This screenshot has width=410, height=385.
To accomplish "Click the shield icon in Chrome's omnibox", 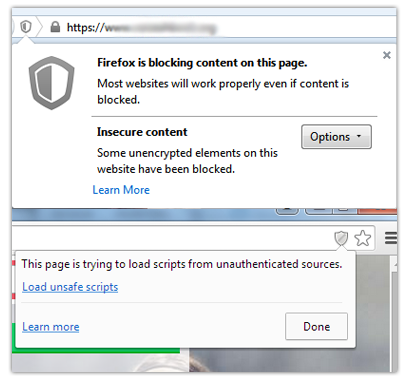I will (x=341, y=238).
